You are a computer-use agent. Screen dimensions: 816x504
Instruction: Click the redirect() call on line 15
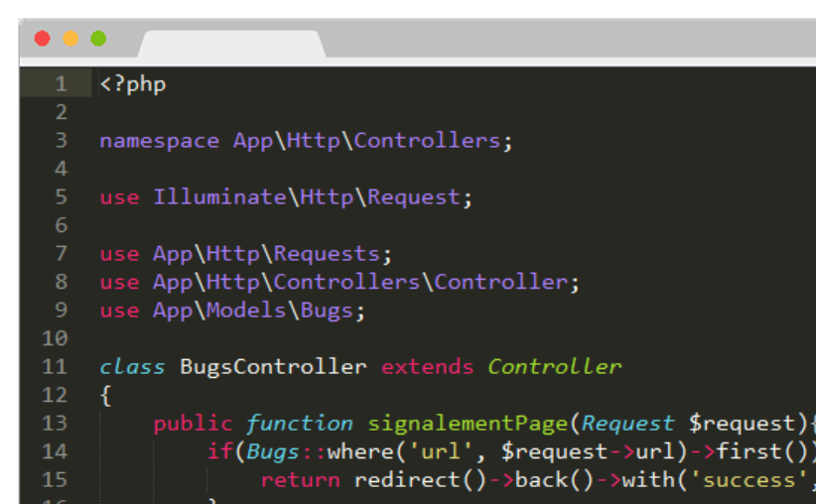[x=406, y=480]
